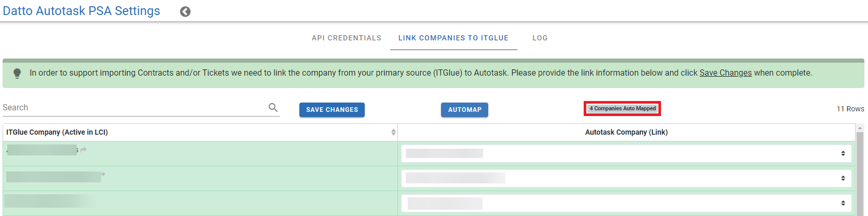Open third row Autotask Company dropdown
The image size is (868, 216).
pyautogui.click(x=626, y=203)
